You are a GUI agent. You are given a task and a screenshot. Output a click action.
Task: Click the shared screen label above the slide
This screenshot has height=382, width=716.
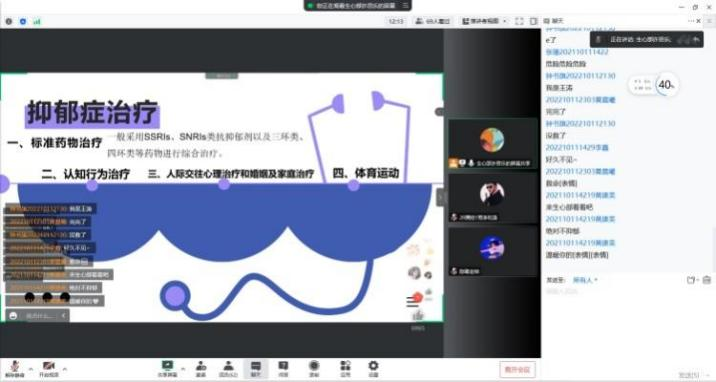click(221, 75)
